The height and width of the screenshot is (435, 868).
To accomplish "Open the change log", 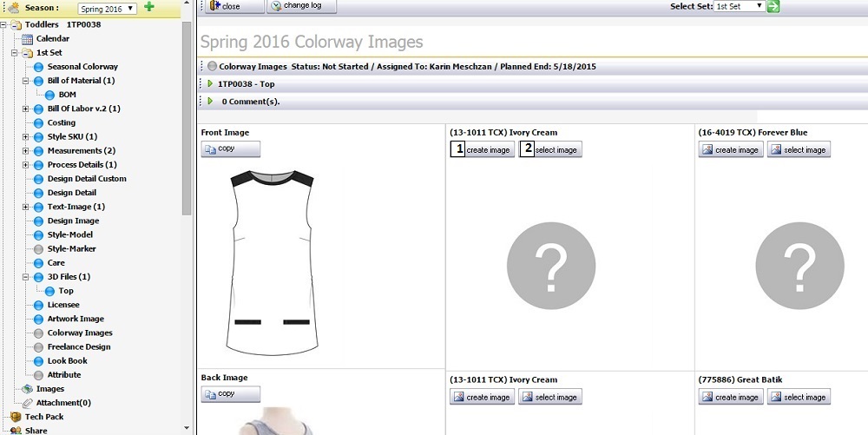I will [x=302, y=6].
